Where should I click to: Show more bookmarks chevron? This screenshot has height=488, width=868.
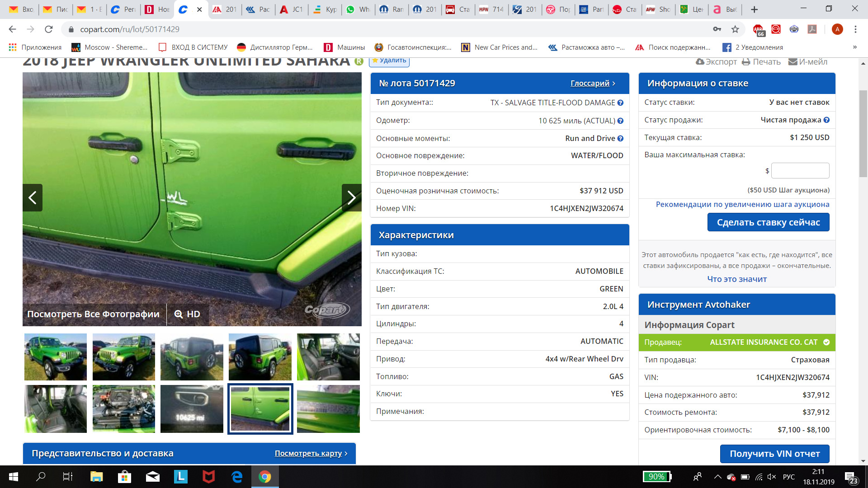(854, 47)
